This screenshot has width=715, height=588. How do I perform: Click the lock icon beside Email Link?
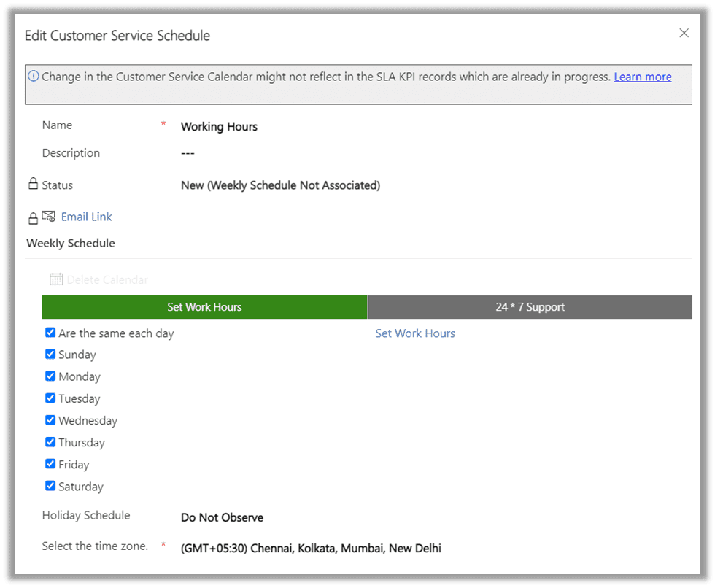(x=32, y=216)
